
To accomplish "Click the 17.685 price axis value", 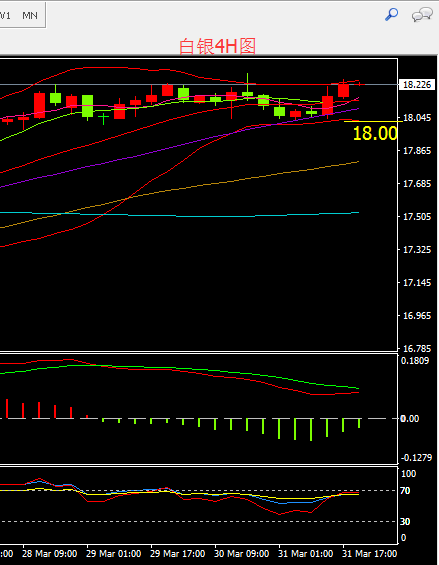I will pyautogui.click(x=417, y=184).
